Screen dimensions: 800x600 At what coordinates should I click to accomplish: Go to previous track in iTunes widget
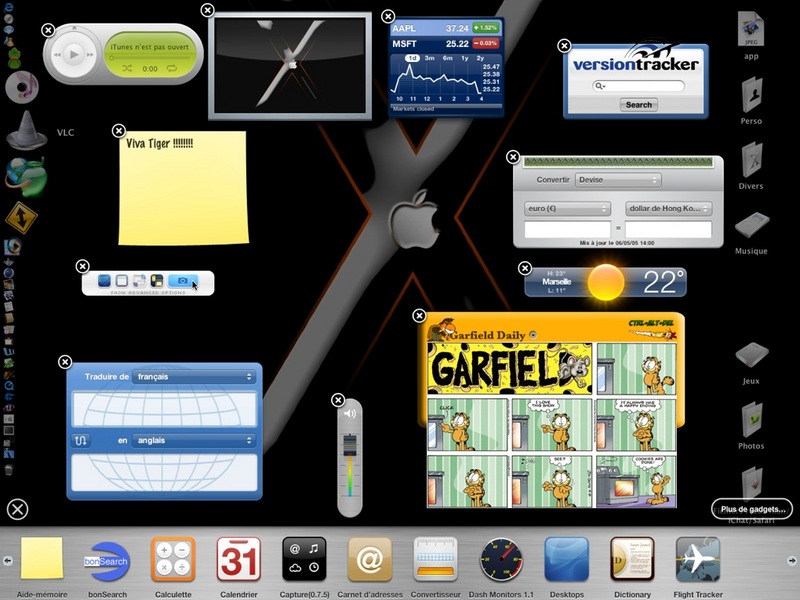pyautogui.click(x=57, y=55)
